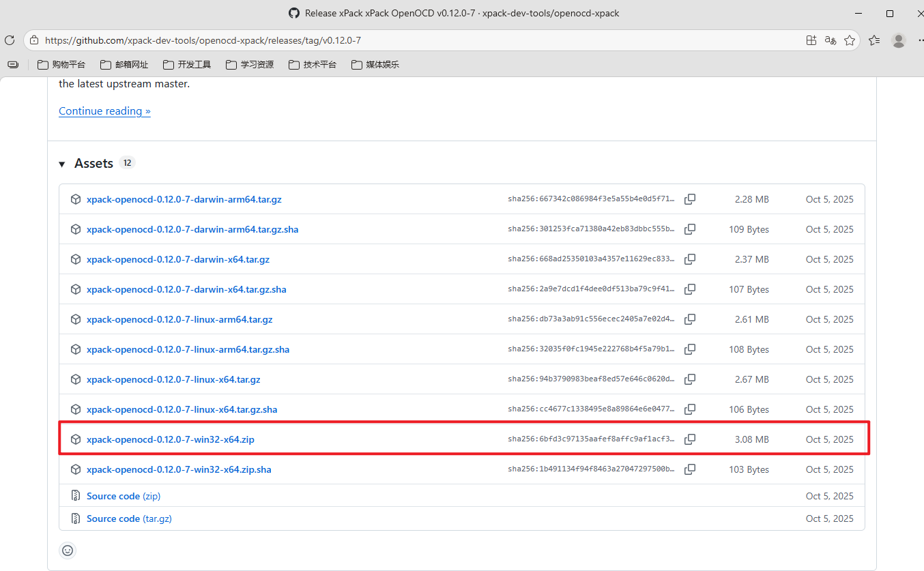Open the 开发工具 bookmarks folder
The image size is (924, 571).
coord(187,65)
